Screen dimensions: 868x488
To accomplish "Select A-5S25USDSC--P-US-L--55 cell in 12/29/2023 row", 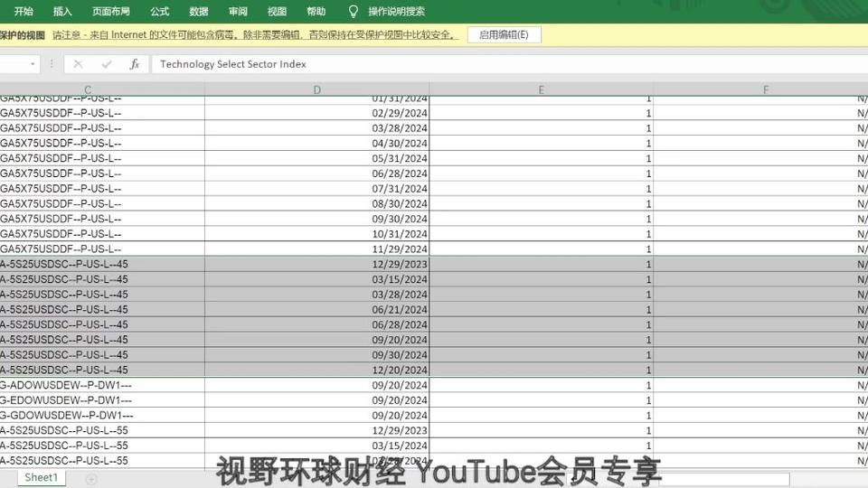I will 102,430.
